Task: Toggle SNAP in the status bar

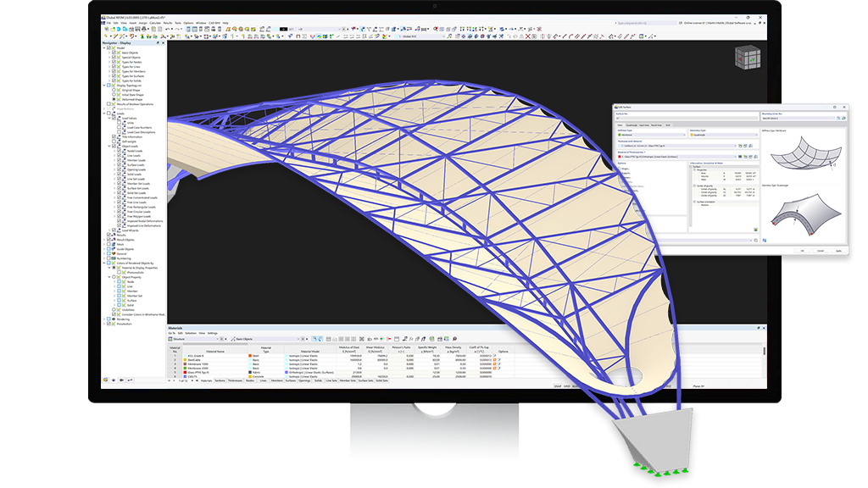Action: [x=558, y=386]
